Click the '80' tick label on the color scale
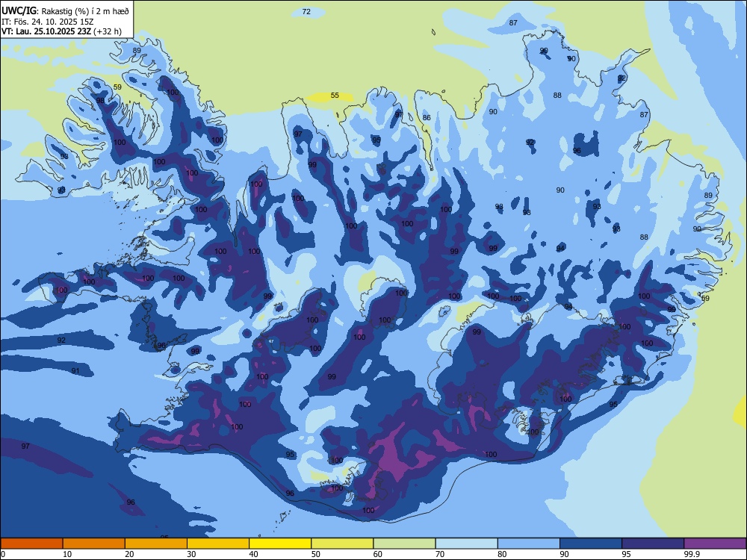 (502, 554)
